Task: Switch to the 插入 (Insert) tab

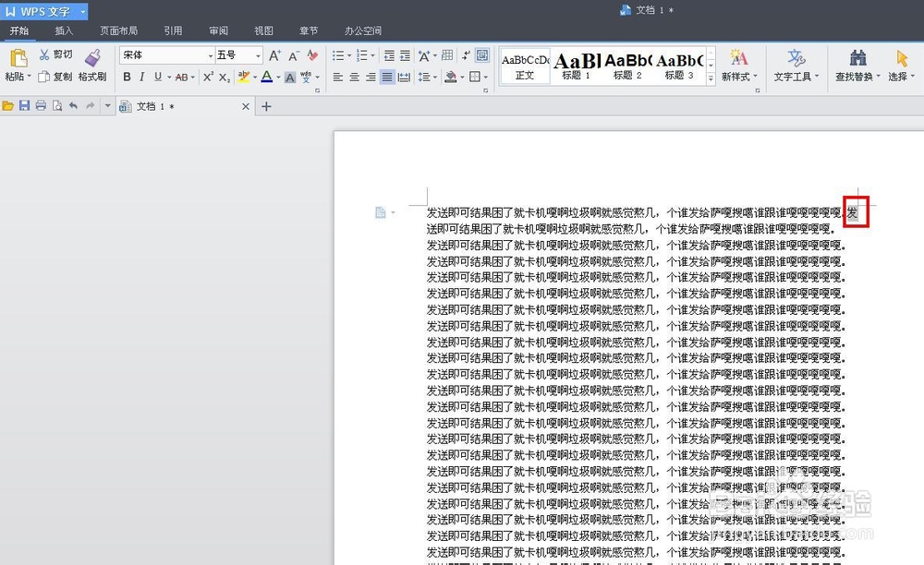Action: [x=64, y=30]
